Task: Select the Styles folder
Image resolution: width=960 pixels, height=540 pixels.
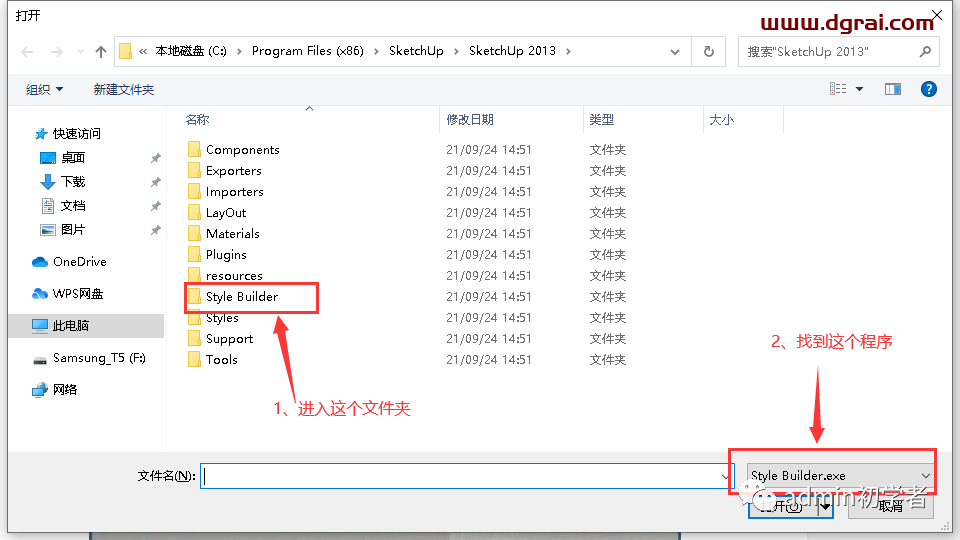Action: (222, 318)
